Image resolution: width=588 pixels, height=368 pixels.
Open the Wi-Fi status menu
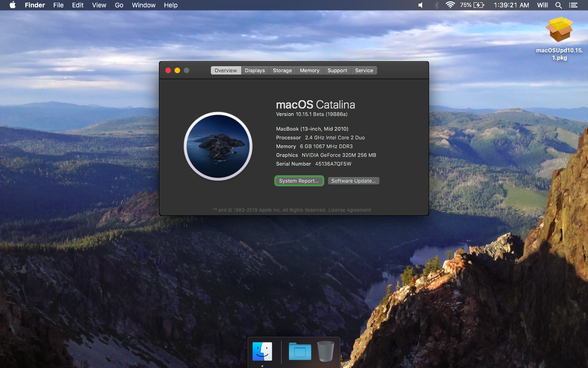point(450,5)
